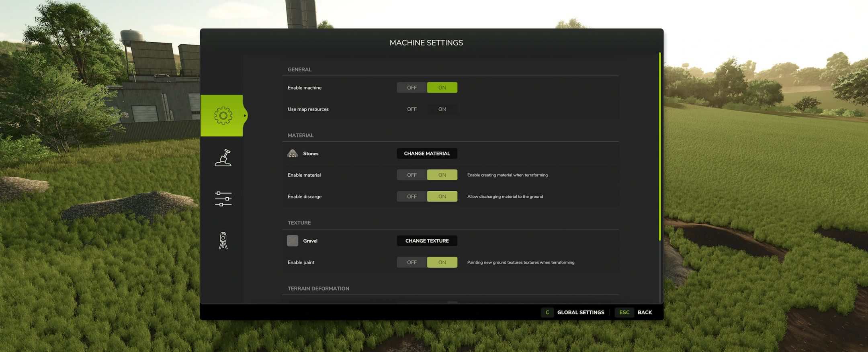The height and width of the screenshot is (352, 868).
Task: Open the gear machine settings tab
Action: (223, 116)
